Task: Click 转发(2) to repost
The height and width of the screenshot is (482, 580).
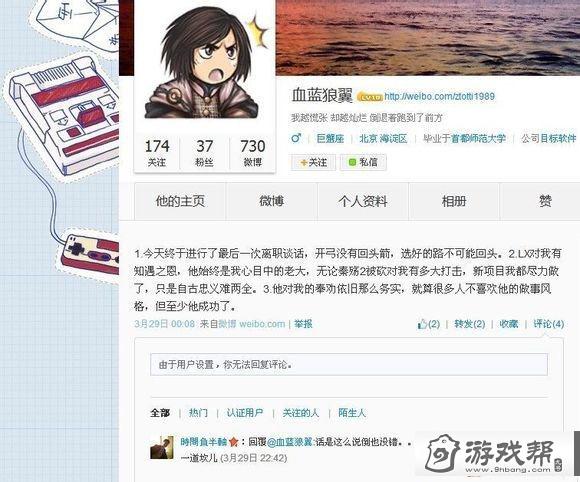Action: tap(469, 324)
